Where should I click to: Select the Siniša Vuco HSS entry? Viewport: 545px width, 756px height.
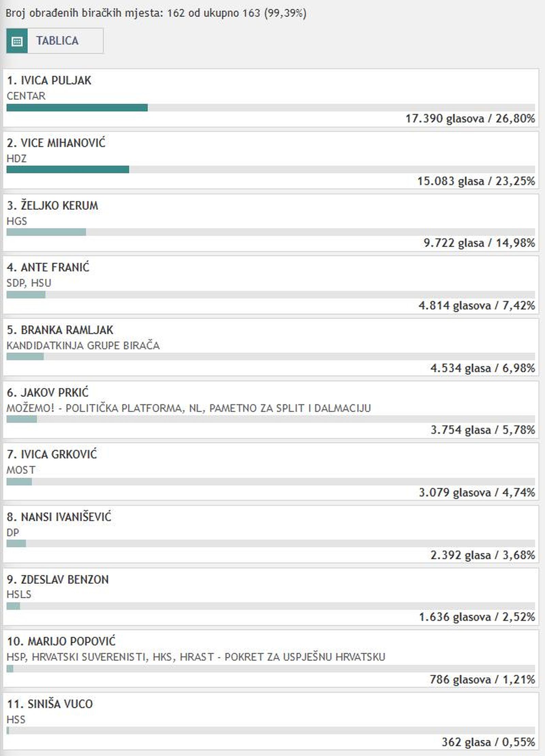tap(271, 721)
